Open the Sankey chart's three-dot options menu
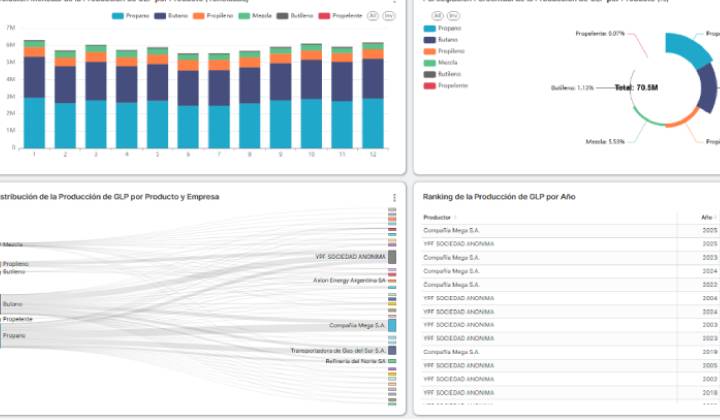This screenshot has width=720, height=420. (x=394, y=197)
